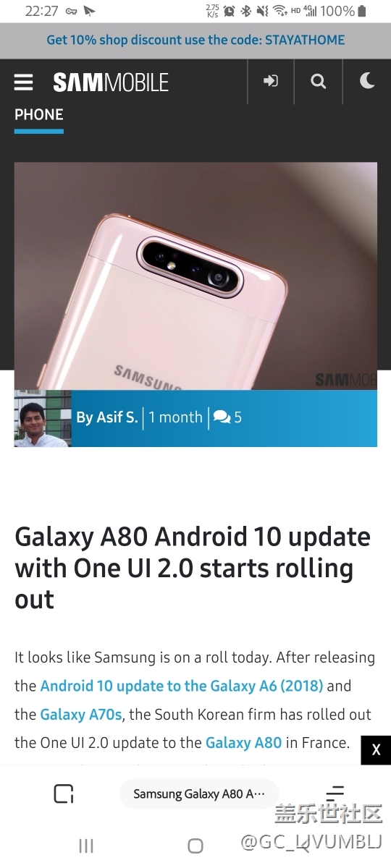Tap the STAYATHOME discount banner
Image resolution: width=391 pixels, height=868 pixels.
coord(195,41)
